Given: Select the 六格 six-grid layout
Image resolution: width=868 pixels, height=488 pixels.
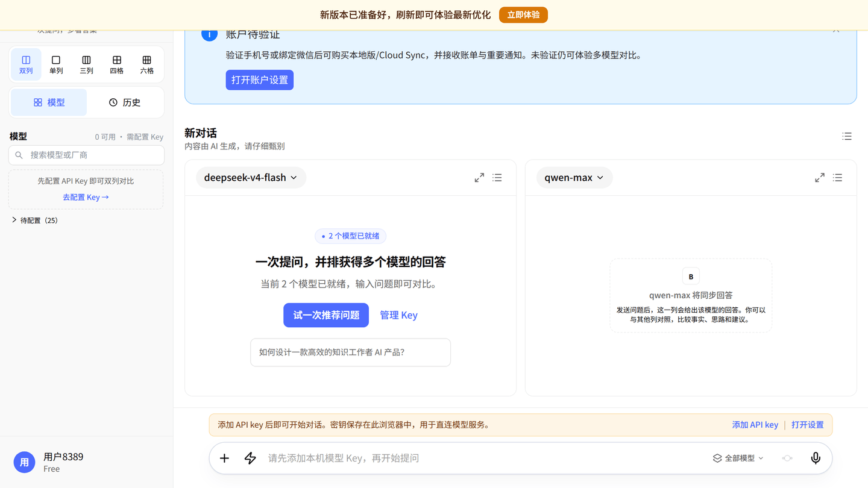Looking at the screenshot, I should pos(146,64).
